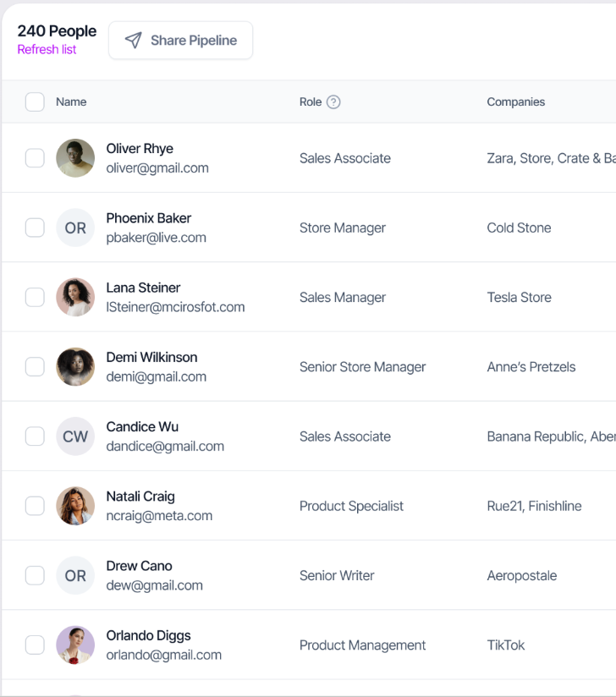Open Demi Wilkinson's name entry
The image size is (616, 697).
point(151,358)
